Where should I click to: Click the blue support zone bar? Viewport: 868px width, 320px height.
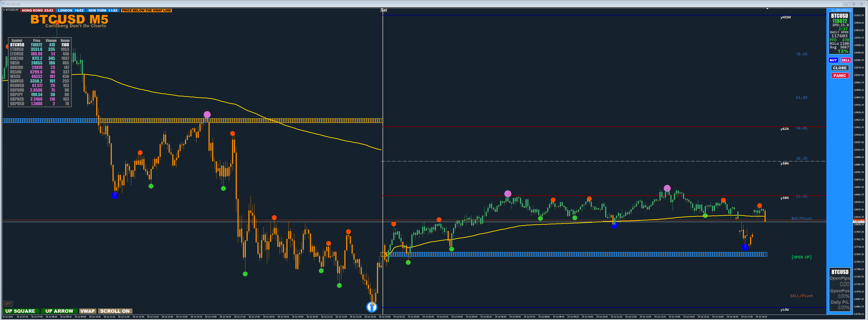click(x=573, y=255)
